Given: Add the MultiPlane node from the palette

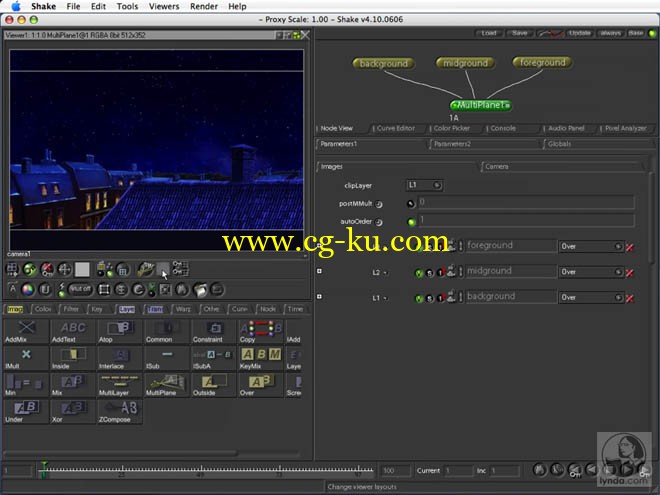Looking at the screenshot, I should [x=167, y=385].
